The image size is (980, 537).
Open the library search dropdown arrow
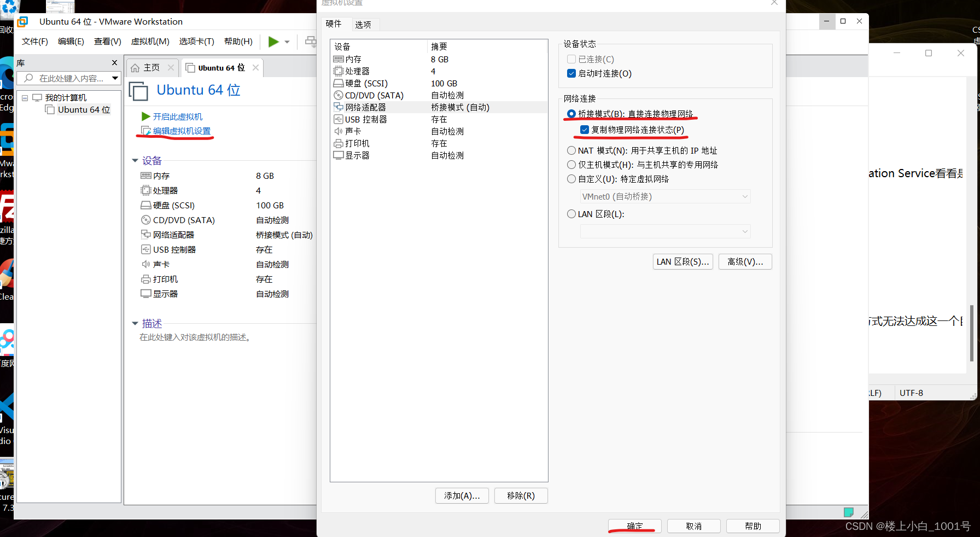pos(115,78)
